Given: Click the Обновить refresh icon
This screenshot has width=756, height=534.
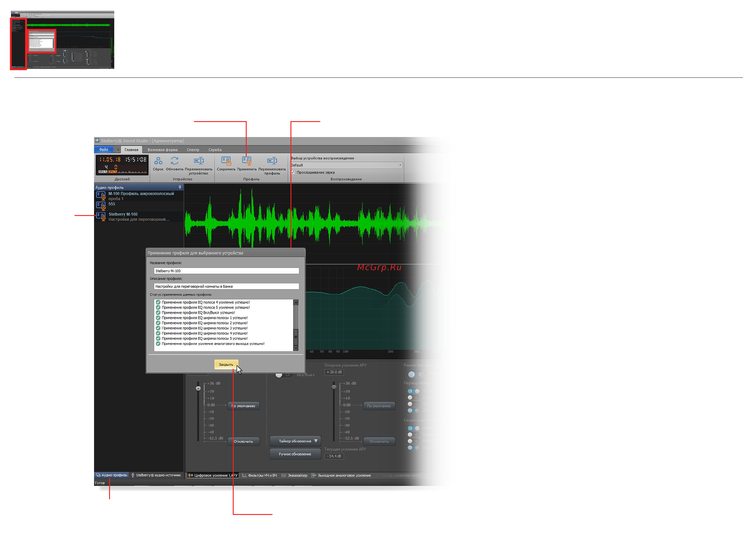Looking at the screenshot, I should pyautogui.click(x=174, y=161).
